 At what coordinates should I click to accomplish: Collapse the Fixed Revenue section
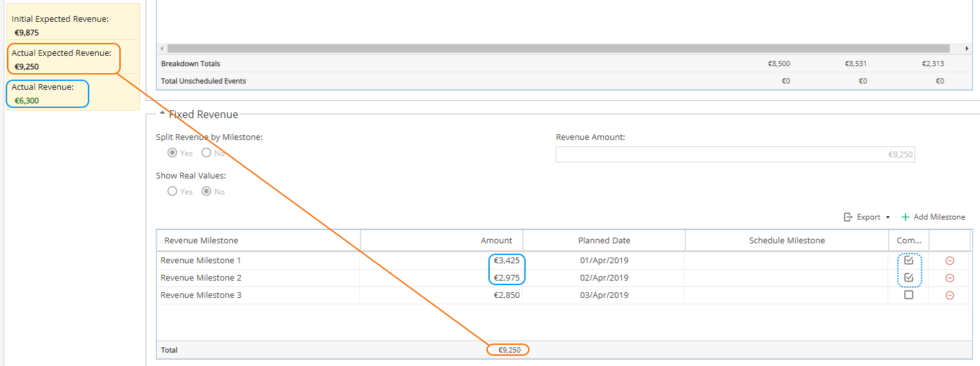tap(162, 114)
